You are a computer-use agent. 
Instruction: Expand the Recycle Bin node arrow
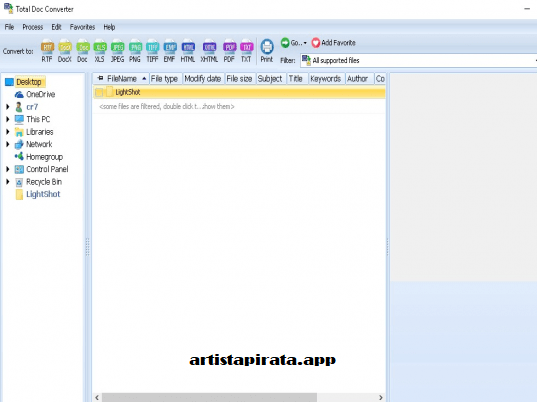coord(8,182)
